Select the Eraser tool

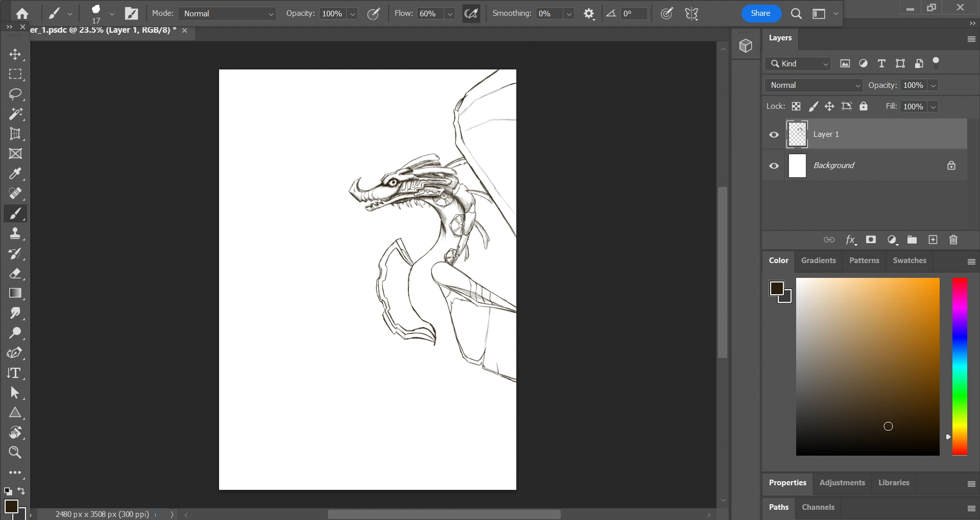click(15, 274)
